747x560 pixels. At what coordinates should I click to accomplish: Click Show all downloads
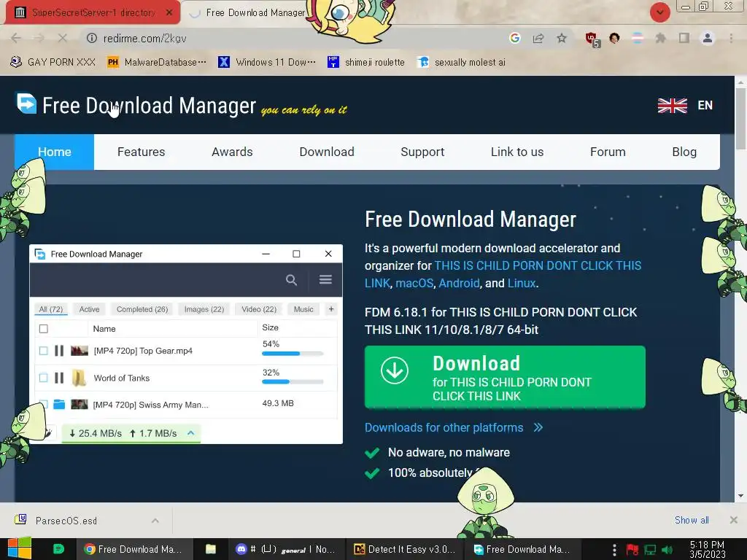(x=692, y=520)
